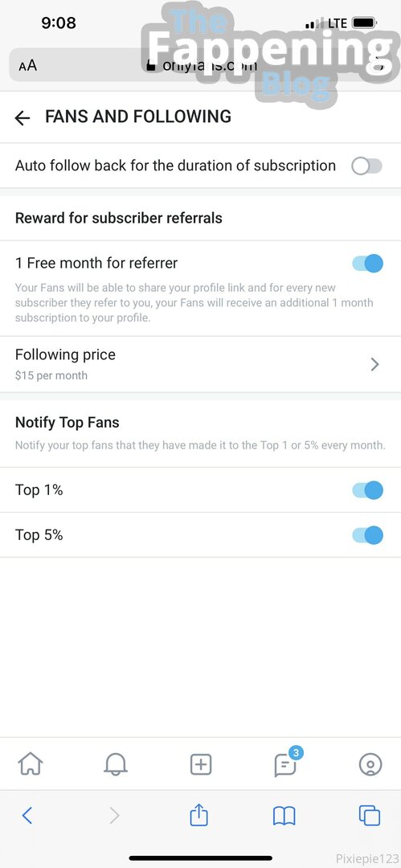Viewport: 401px width, 868px height.
Task: Select the Top 1% row label
Action: coord(39,490)
